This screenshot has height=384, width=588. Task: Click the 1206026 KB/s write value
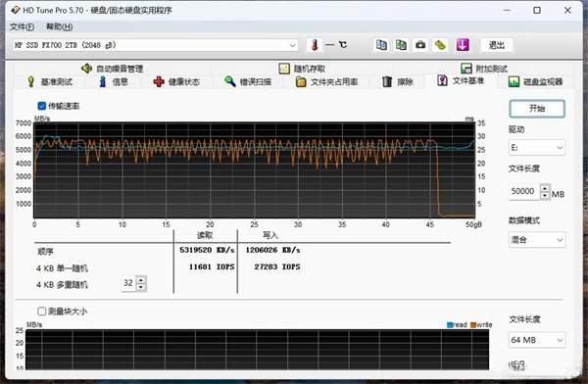tap(272, 250)
